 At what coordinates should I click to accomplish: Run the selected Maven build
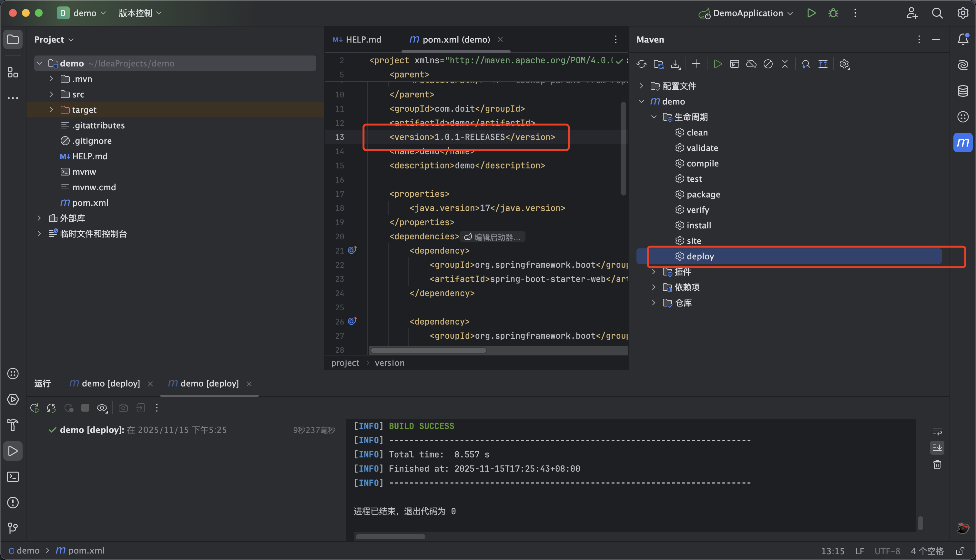click(x=717, y=64)
